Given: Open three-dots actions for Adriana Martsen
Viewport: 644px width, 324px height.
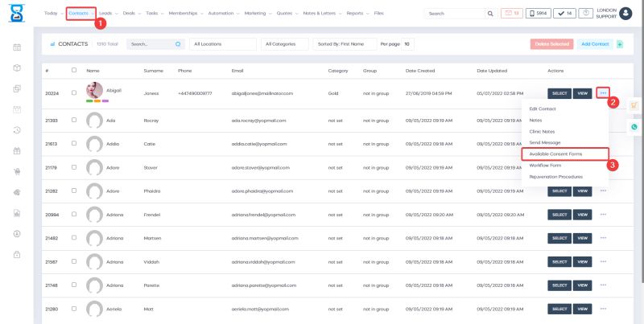Looking at the screenshot, I should (603, 238).
